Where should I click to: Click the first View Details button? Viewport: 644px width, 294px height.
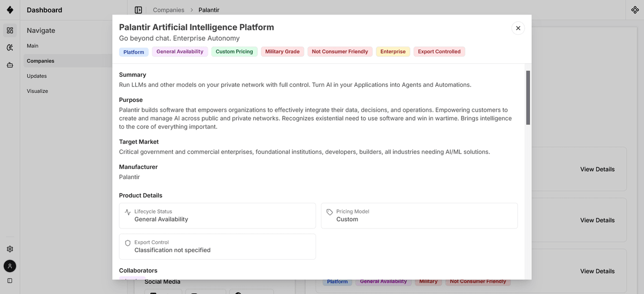[597, 169]
